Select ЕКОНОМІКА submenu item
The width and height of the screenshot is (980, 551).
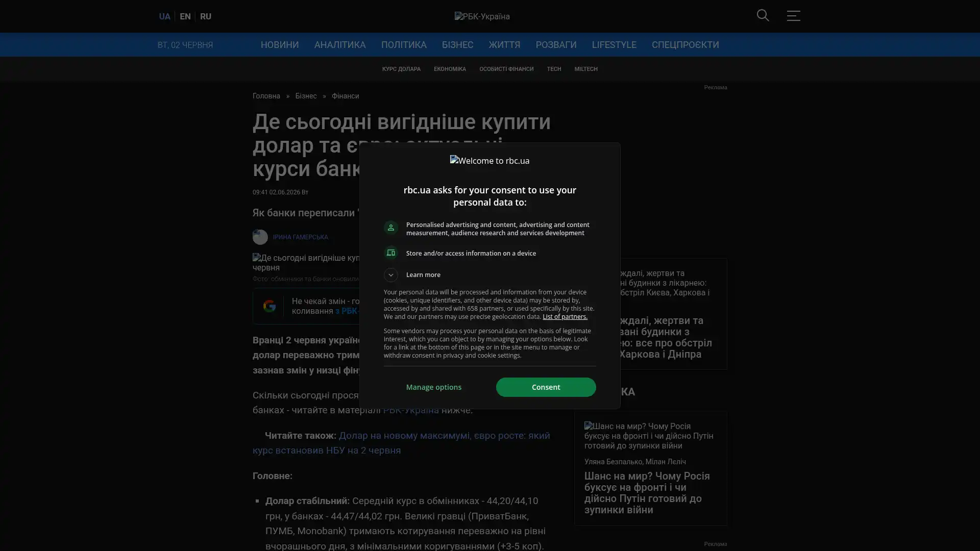[450, 69]
